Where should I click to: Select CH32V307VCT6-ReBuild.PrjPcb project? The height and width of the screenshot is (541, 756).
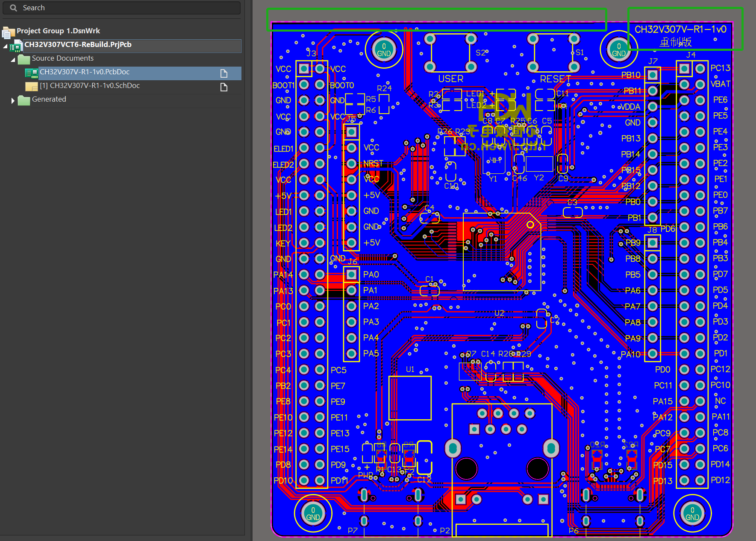coord(78,44)
